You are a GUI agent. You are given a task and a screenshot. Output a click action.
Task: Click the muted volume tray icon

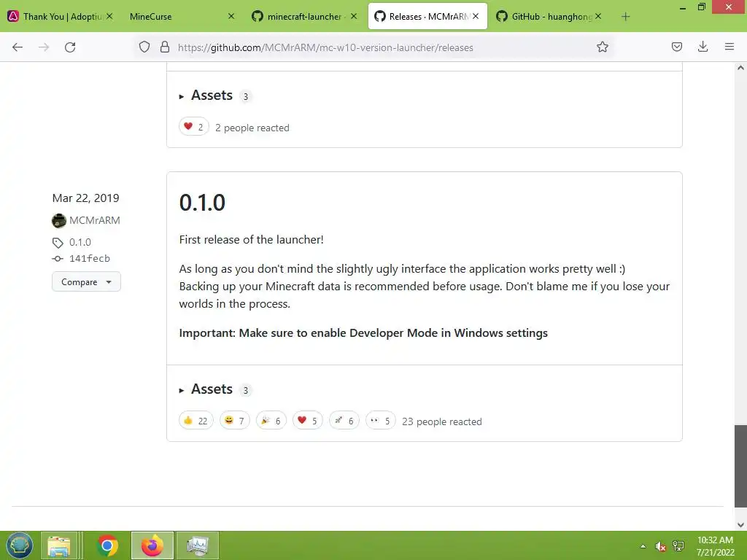(660, 546)
